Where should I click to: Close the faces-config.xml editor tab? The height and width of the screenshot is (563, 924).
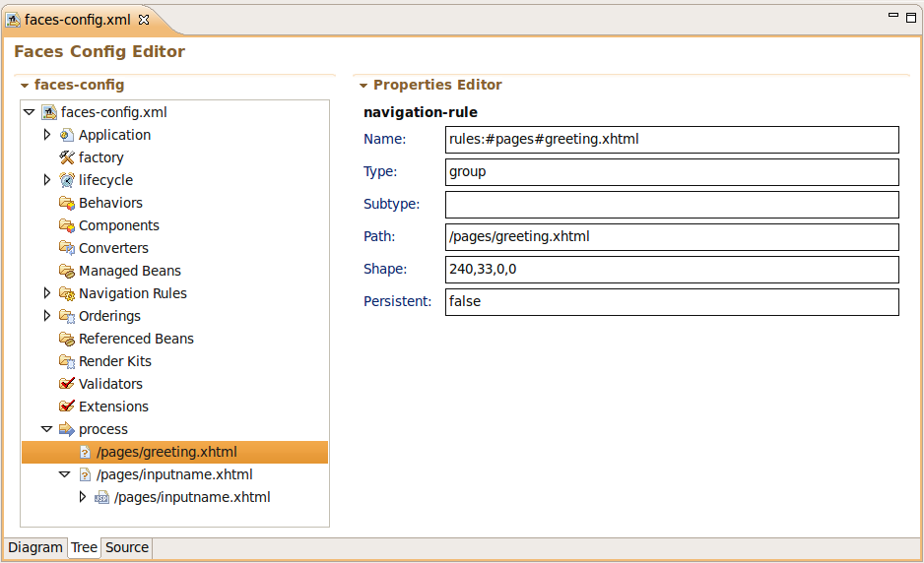click(x=144, y=20)
